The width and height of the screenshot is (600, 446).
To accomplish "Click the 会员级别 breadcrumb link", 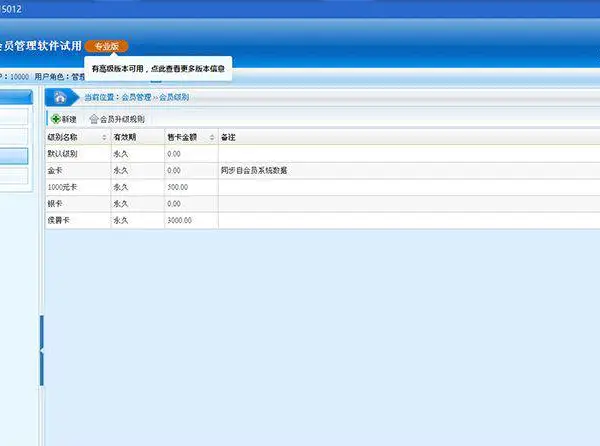I will pyautogui.click(x=174, y=97).
